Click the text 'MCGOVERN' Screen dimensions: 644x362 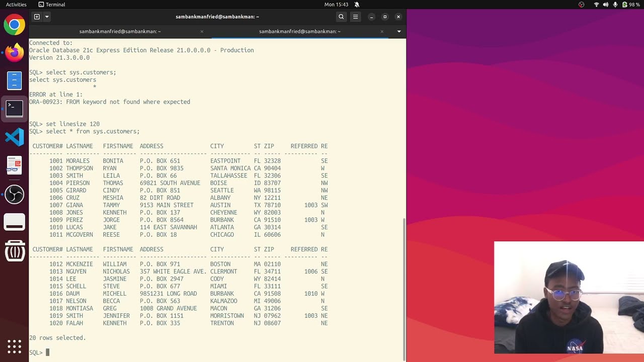pos(79,235)
